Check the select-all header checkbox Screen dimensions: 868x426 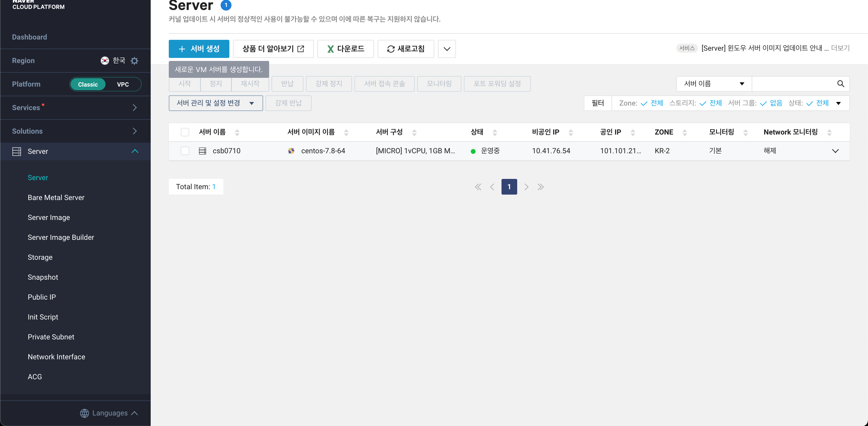tap(185, 132)
